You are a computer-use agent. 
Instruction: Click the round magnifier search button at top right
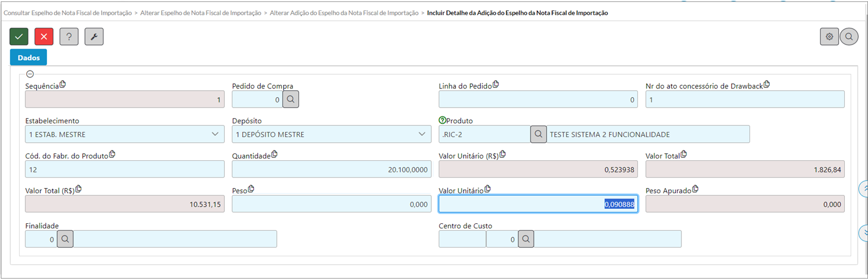(x=849, y=36)
